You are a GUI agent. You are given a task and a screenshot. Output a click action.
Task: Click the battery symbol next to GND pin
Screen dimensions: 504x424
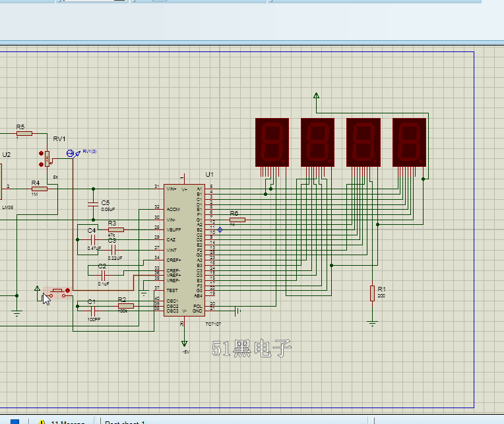pos(237,311)
